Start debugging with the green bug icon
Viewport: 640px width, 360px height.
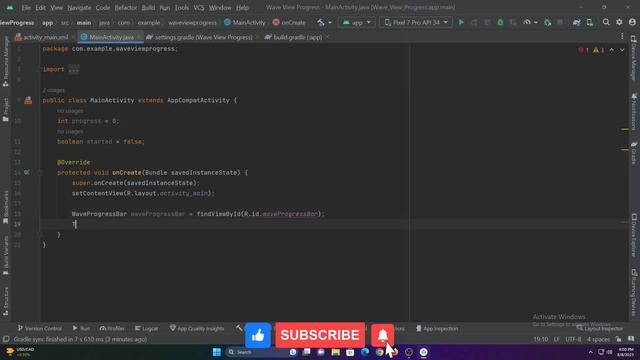coord(500,22)
